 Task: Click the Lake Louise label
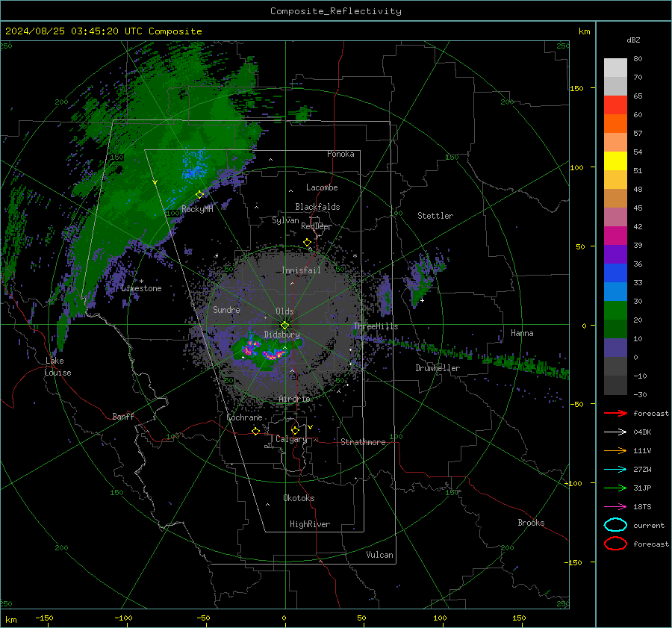(x=57, y=367)
